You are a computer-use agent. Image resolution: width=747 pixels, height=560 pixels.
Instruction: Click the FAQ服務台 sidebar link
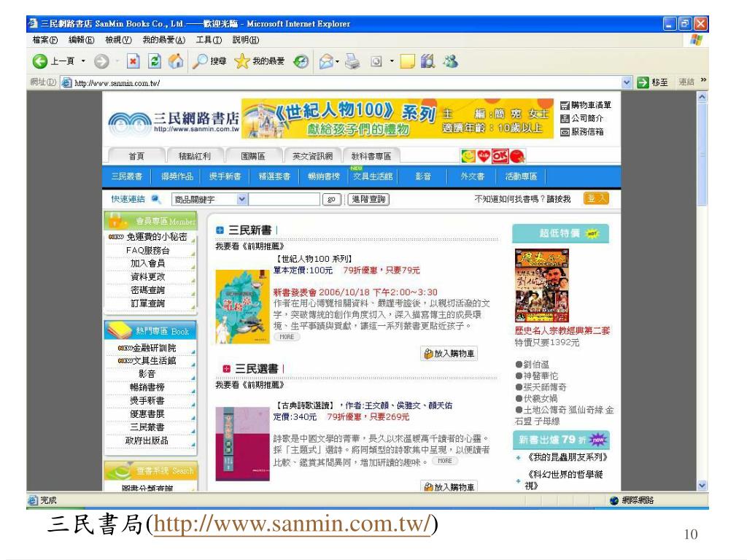(147, 251)
